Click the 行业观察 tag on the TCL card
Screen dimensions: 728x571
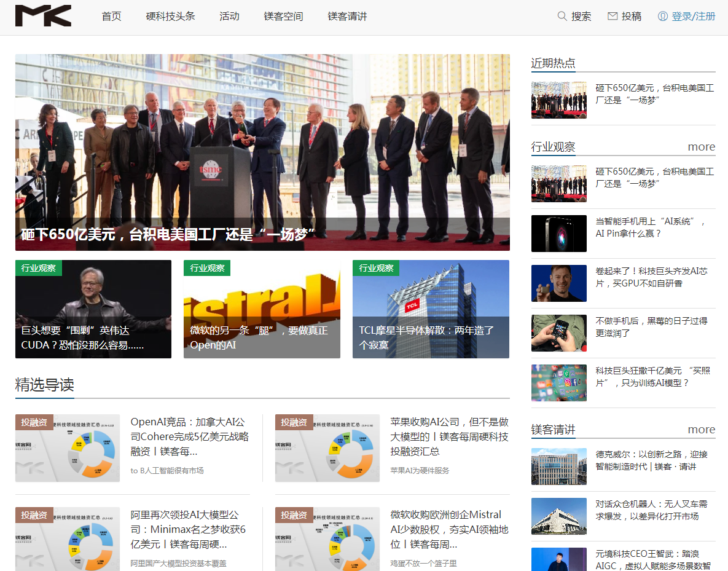point(376,268)
